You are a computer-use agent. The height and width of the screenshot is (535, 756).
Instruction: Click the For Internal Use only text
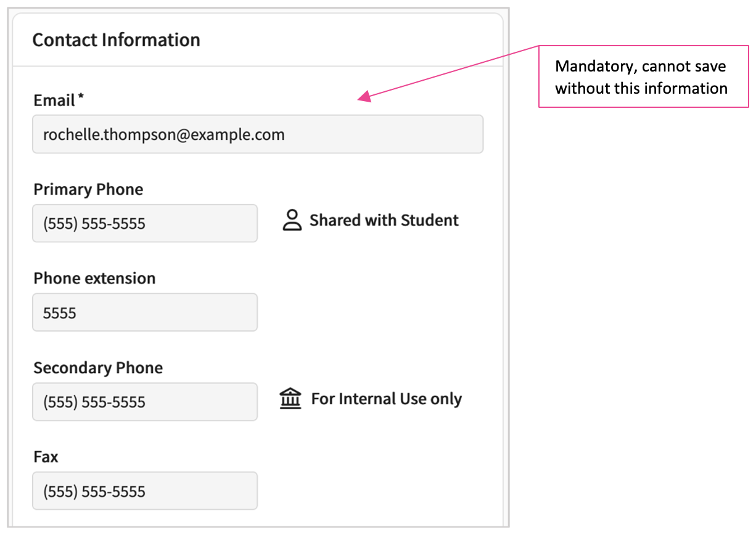click(x=387, y=399)
